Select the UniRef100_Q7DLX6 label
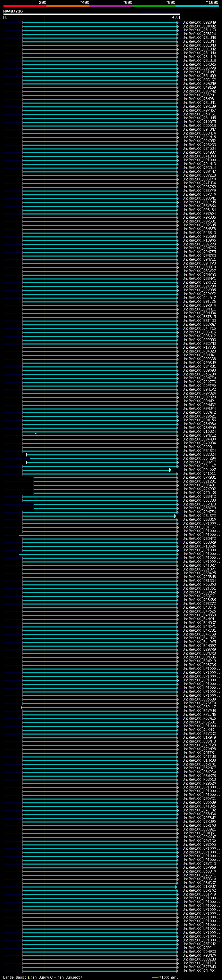 pos(199,493)
